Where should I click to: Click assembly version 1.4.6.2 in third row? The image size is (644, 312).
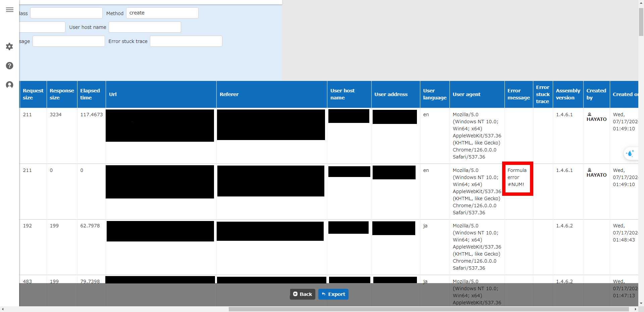[565, 226]
